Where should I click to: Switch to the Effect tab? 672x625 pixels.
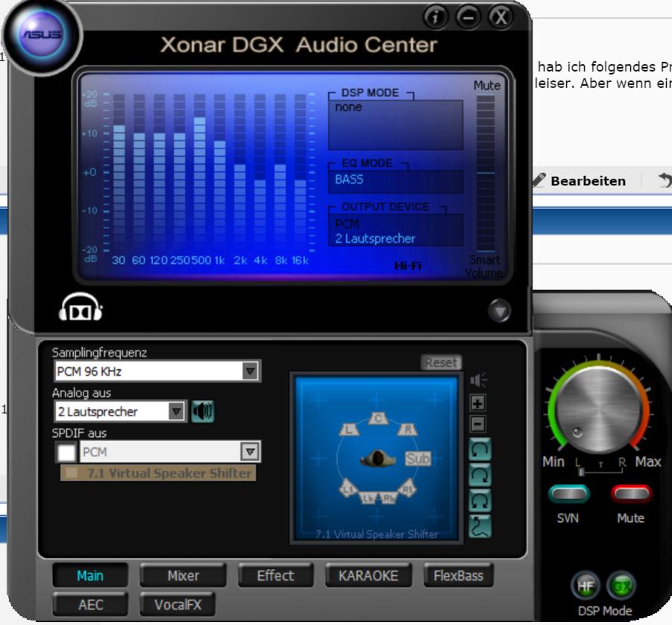275,575
